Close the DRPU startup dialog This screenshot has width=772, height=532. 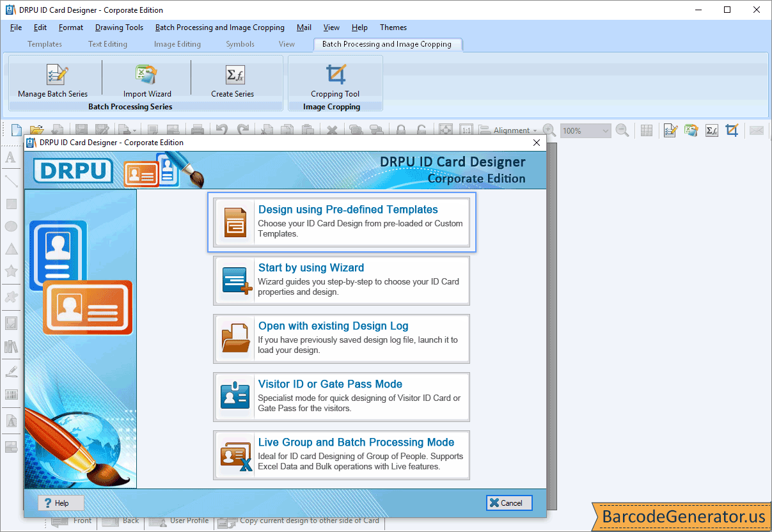coord(537,143)
